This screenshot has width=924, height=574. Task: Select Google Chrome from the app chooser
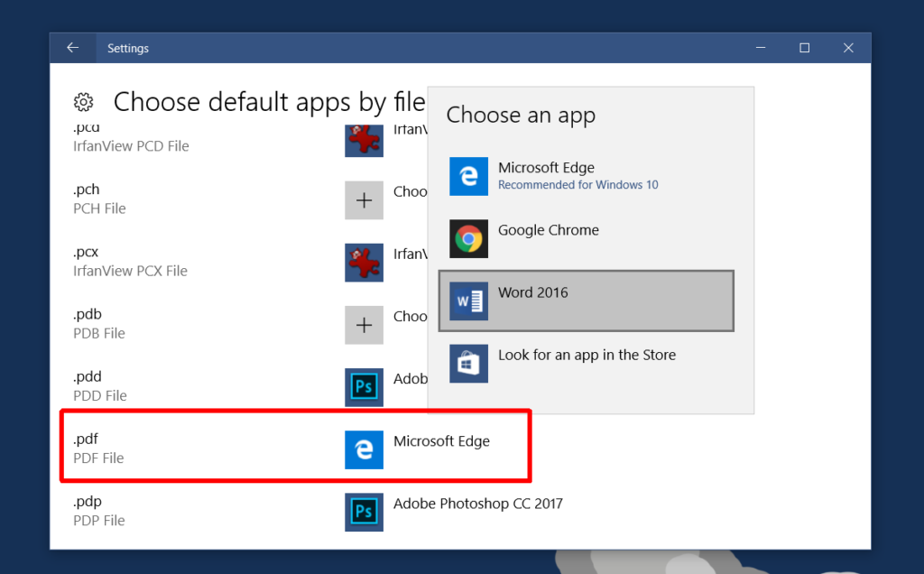548,238
